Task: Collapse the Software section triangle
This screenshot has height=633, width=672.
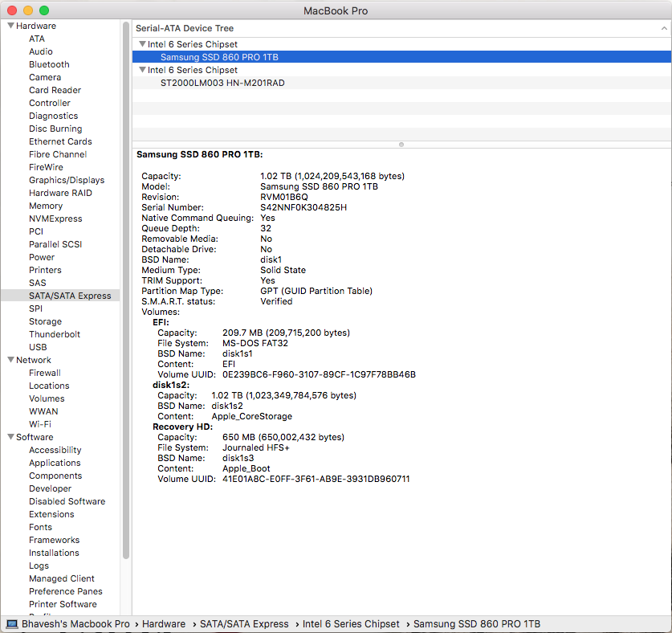Action: pyautogui.click(x=11, y=437)
